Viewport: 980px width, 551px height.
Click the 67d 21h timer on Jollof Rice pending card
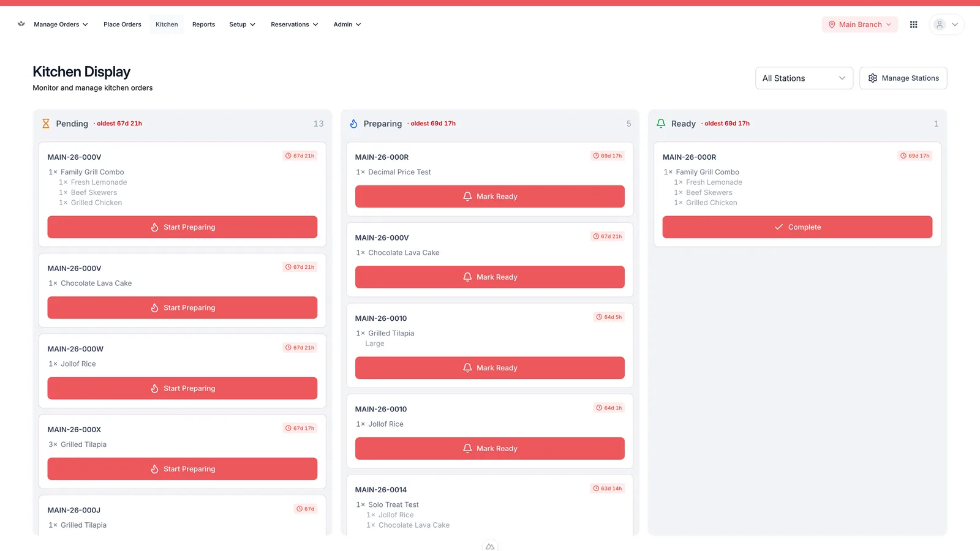pos(300,348)
